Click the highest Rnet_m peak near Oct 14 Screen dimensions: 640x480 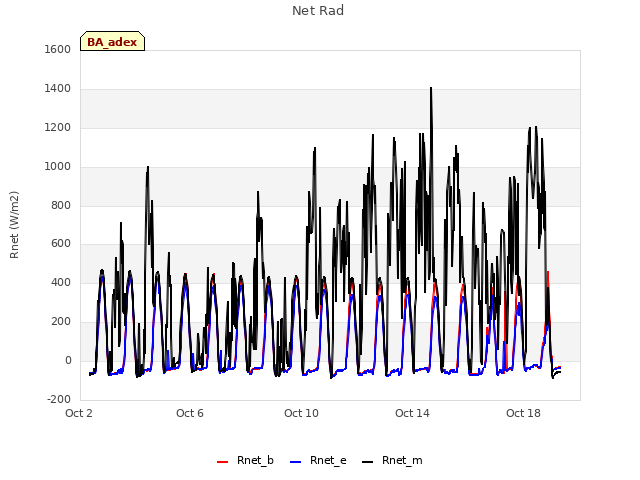[x=431, y=88]
